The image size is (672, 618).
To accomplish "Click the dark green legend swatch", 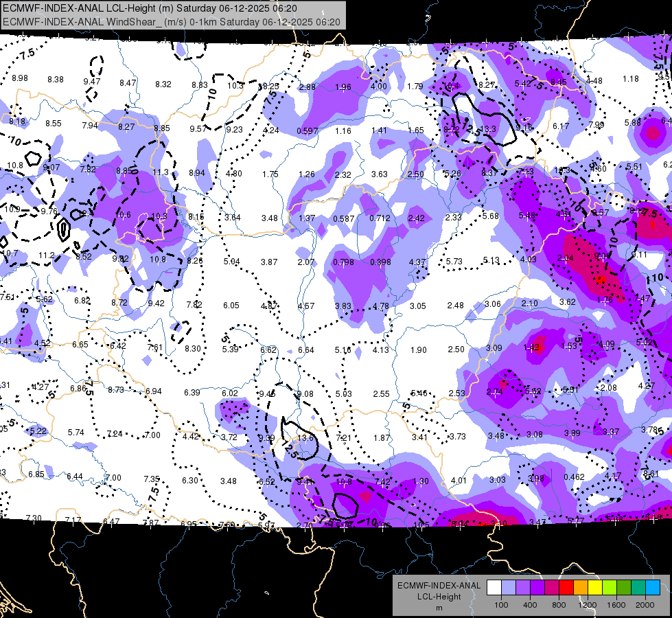I will (624, 588).
